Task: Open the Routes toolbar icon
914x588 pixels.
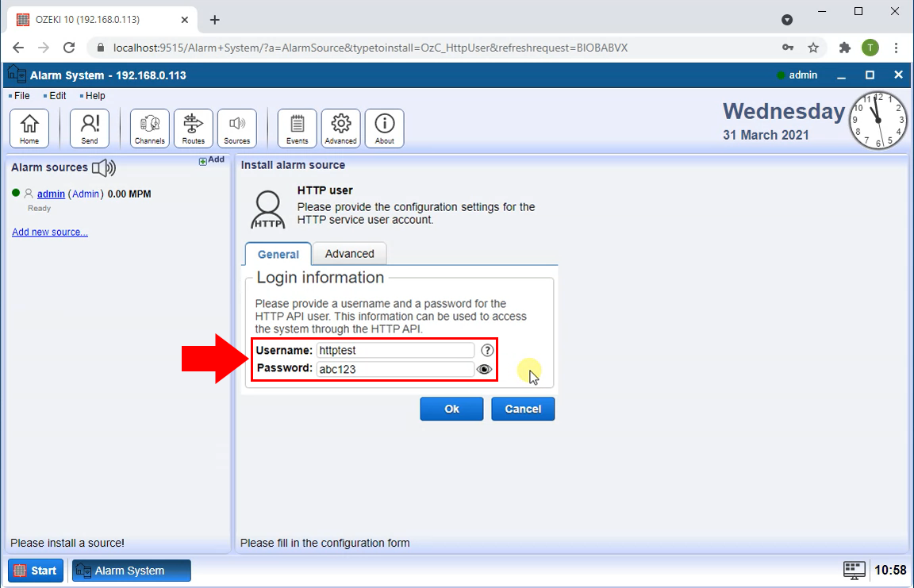Action: (x=194, y=129)
